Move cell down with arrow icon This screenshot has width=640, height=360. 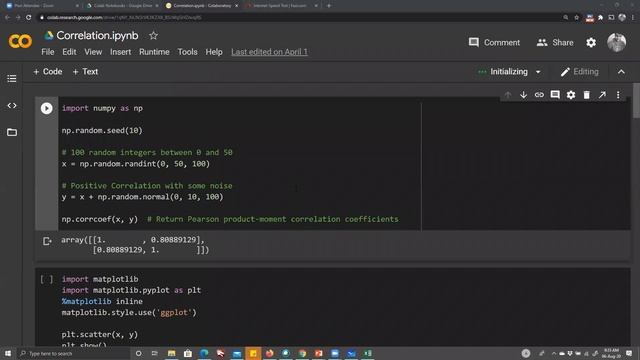tap(523, 95)
